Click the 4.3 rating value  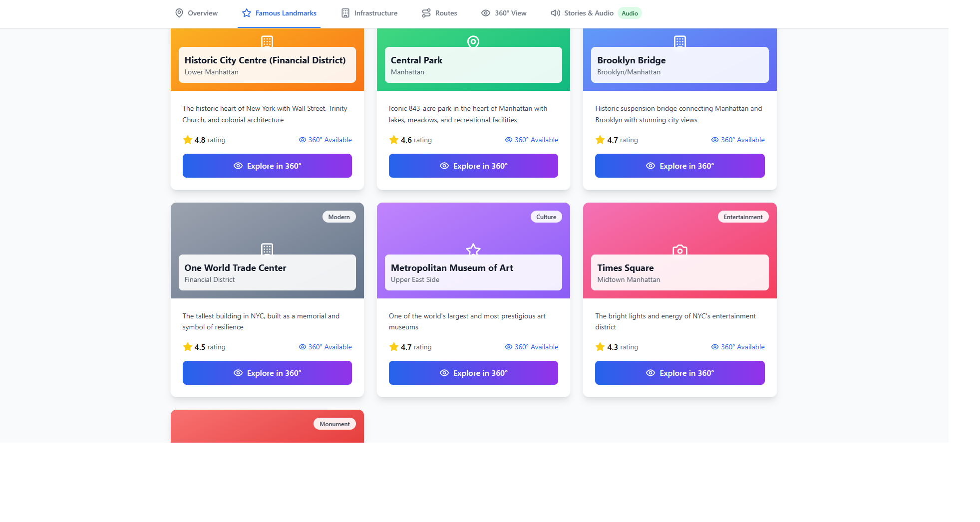coord(612,347)
